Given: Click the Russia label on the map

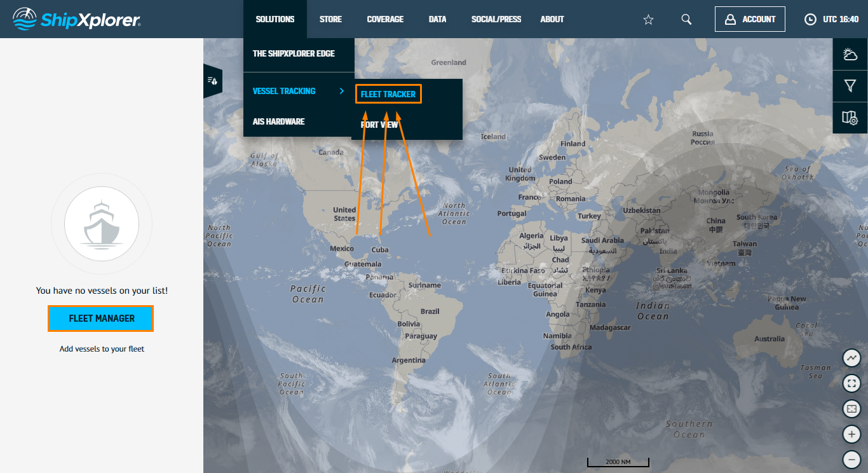Looking at the screenshot, I should click(703, 138).
